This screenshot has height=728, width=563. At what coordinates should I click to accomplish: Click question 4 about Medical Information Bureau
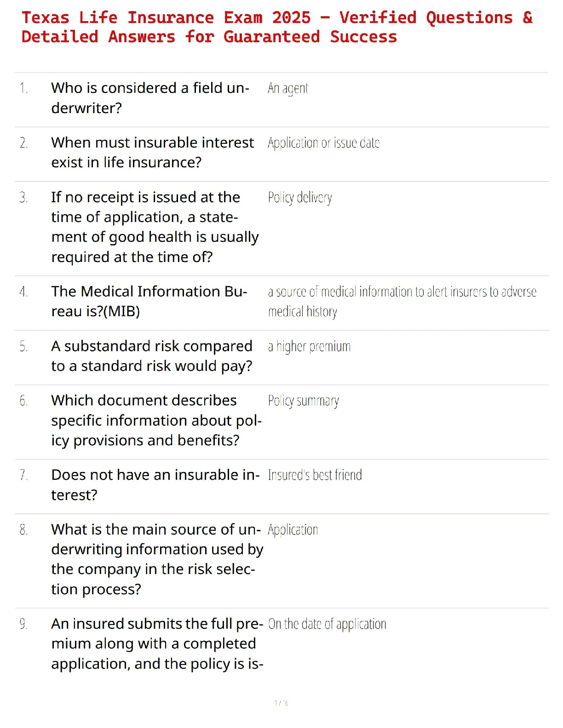click(149, 301)
